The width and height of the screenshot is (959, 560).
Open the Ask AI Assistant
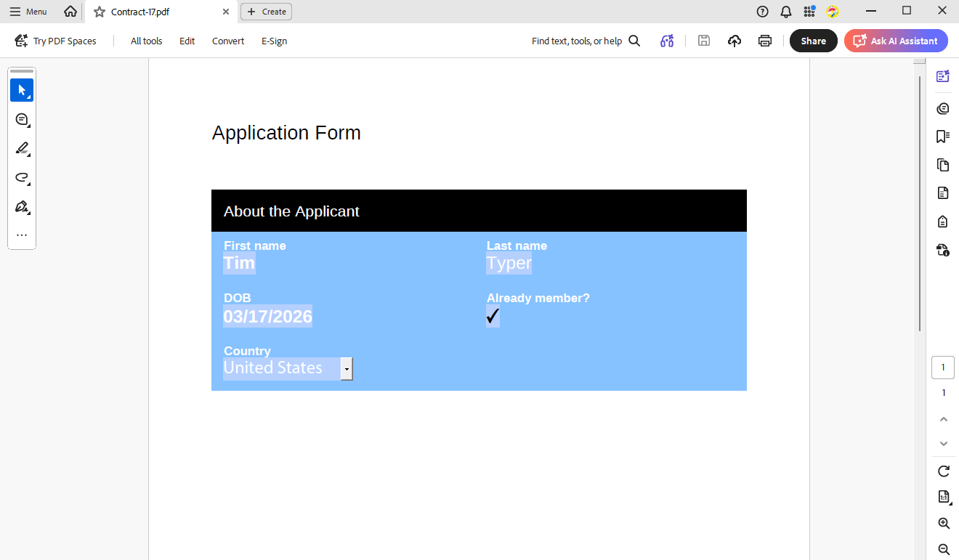tap(896, 41)
